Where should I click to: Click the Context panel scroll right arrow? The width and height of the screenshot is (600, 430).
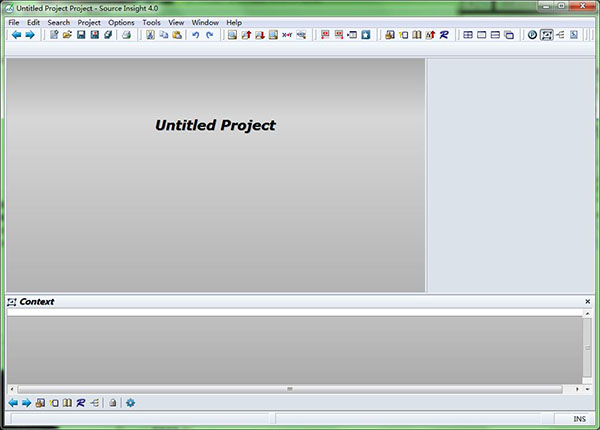tap(577, 389)
